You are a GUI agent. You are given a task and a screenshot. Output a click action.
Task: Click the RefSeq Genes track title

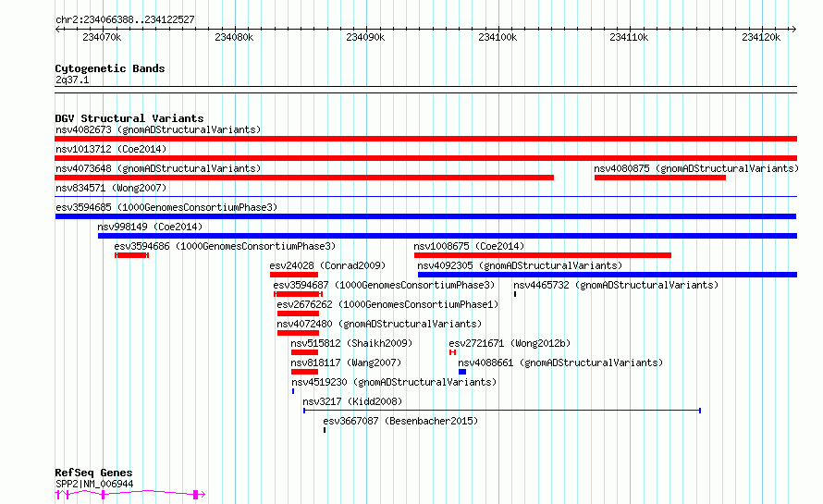pyautogui.click(x=93, y=473)
